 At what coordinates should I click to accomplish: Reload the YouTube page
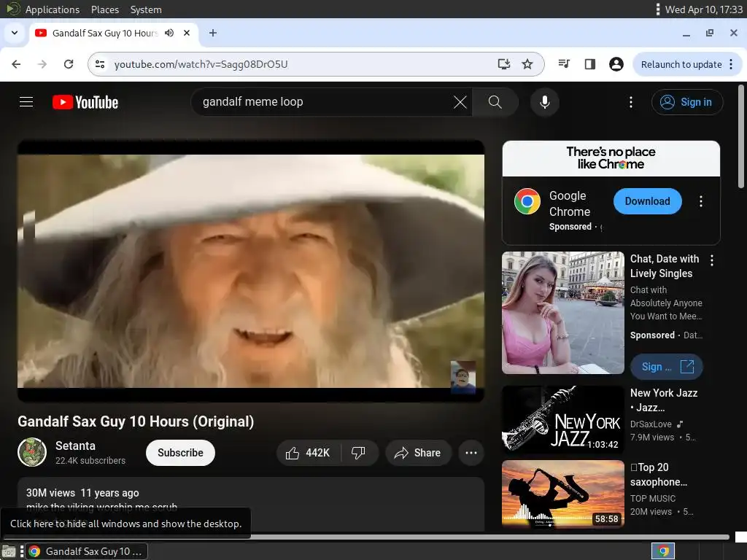tap(69, 64)
